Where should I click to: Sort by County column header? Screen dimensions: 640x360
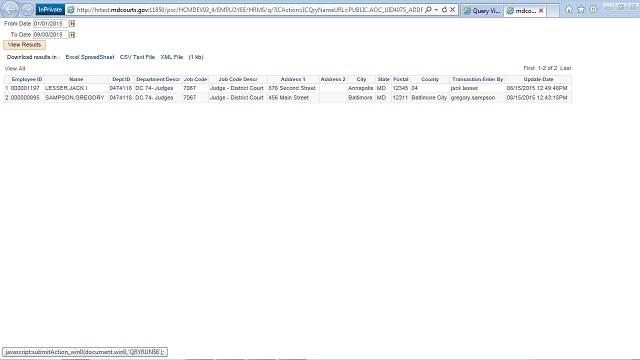(x=430, y=79)
